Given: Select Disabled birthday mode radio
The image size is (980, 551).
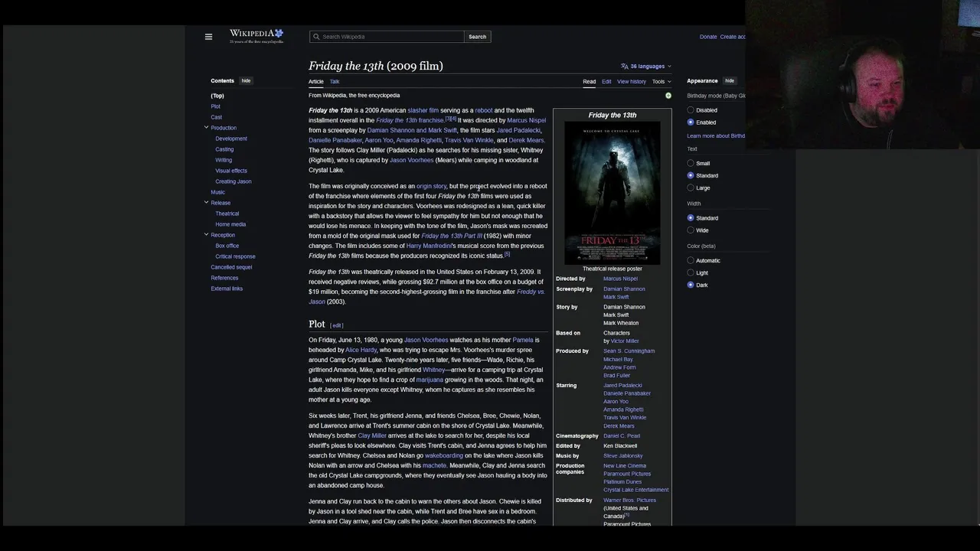Looking at the screenshot, I should (691, 110).
